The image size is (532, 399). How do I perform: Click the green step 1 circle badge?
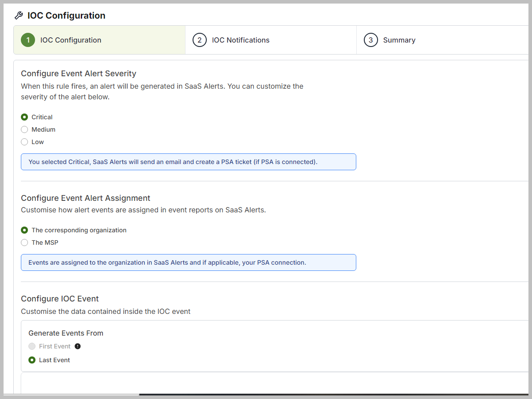click(28, 40)
